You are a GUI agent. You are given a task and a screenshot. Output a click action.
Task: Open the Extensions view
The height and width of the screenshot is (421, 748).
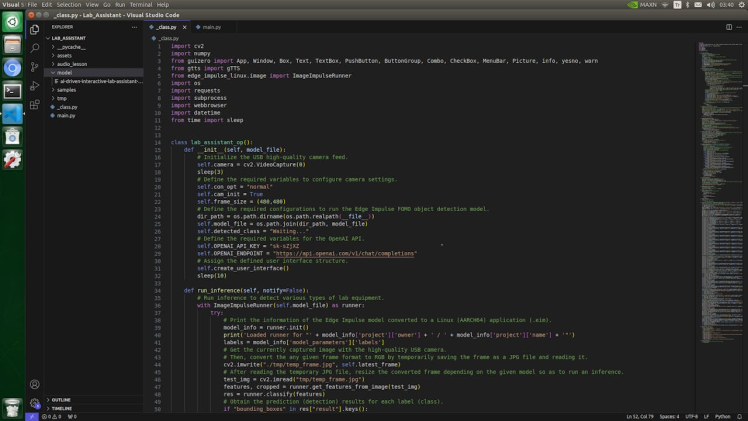click(35, 104)
